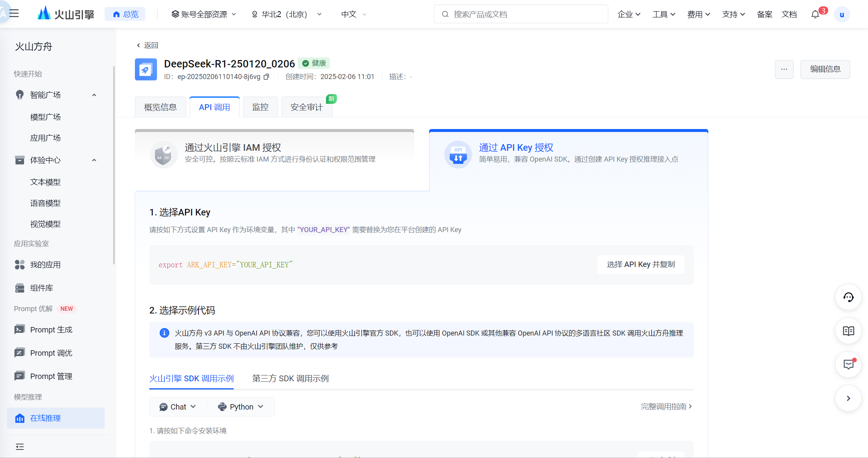
Task: Copy the endpoint ID with copy icon
Action: 266,77
